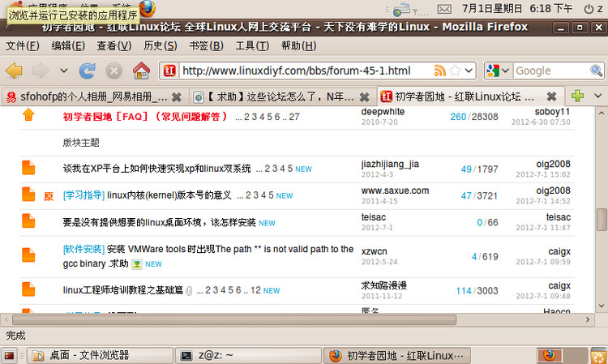The width and height of the screenshot is (608, 364).
Task: Click the horizontal scrollbar thumb
Action: pos(234,319)
